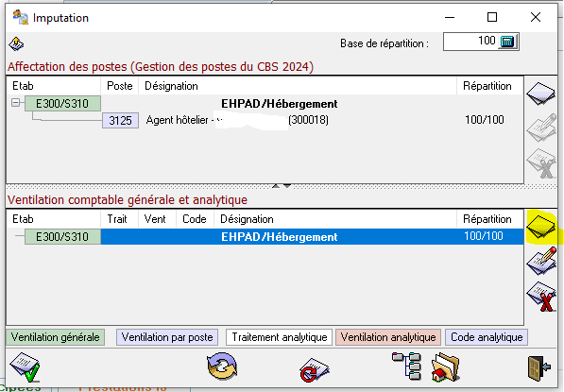Add new poste affectation using the sheet icon
This screenshot has height=392, width=564.
click(x=541, y=94)
